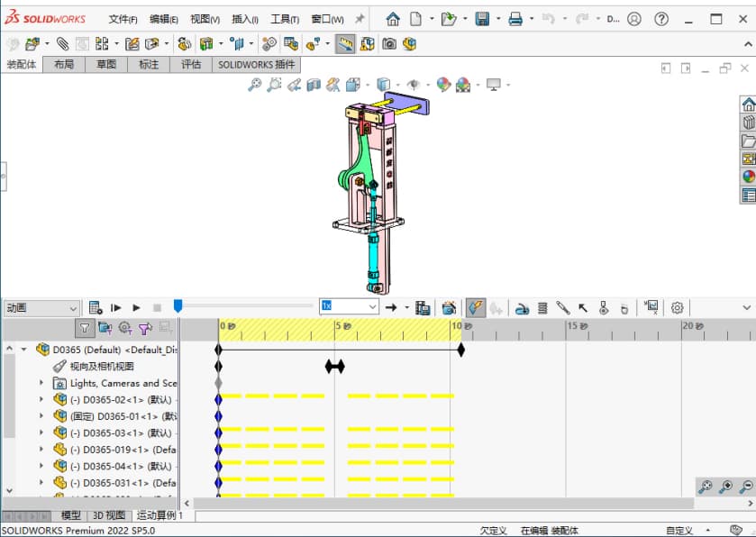Toggle the AutoKey button in motion toolbar
This screenshot has width=756, height=537.
475,307
